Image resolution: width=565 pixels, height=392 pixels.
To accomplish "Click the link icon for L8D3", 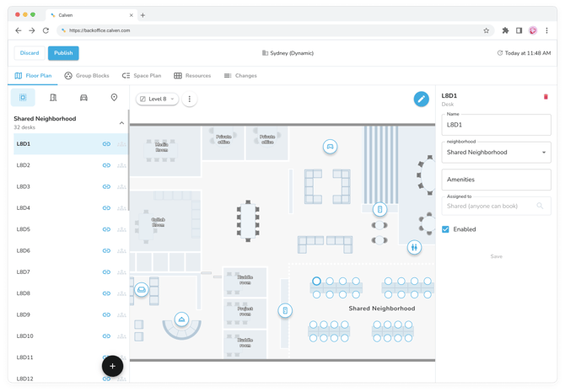I will click(106, 187).
